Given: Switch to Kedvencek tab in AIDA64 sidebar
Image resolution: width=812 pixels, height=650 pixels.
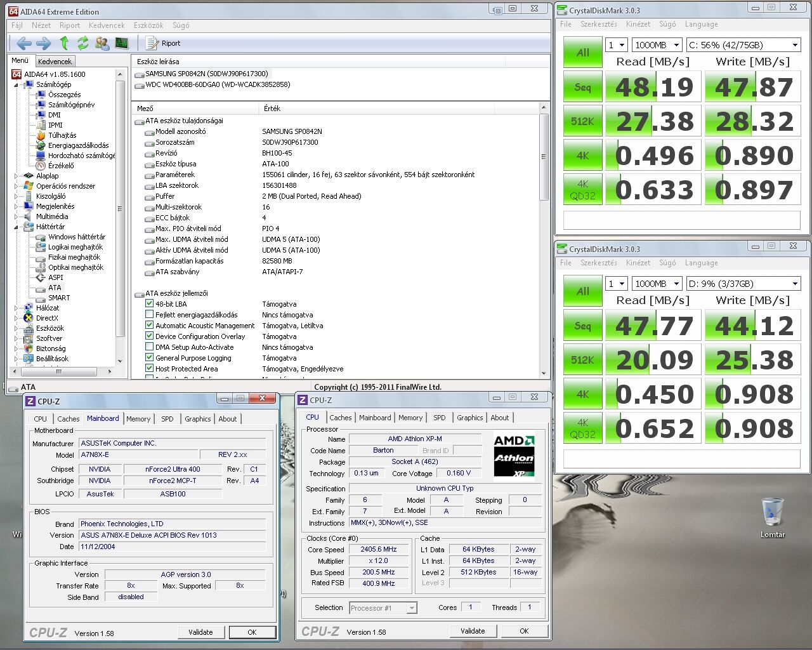Looking at the screenshot, I should [x=55, y=62].
